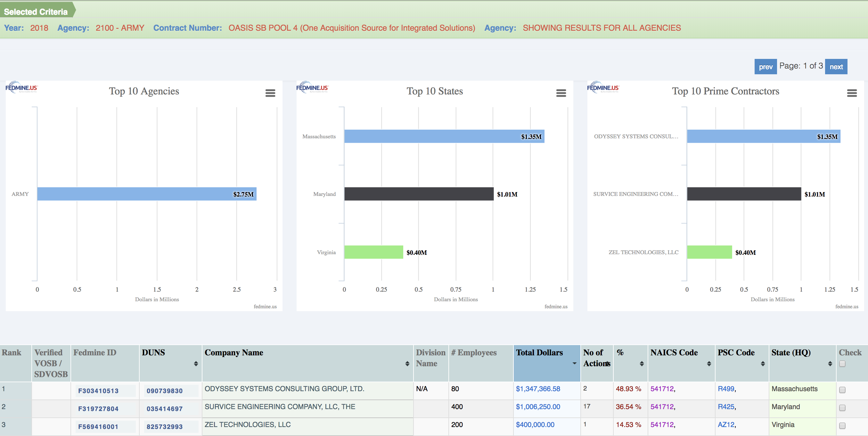Screen dimensions: 868x436
Task: Open total dollars $400,000.00 link
Action: click(x=535, y=424)
